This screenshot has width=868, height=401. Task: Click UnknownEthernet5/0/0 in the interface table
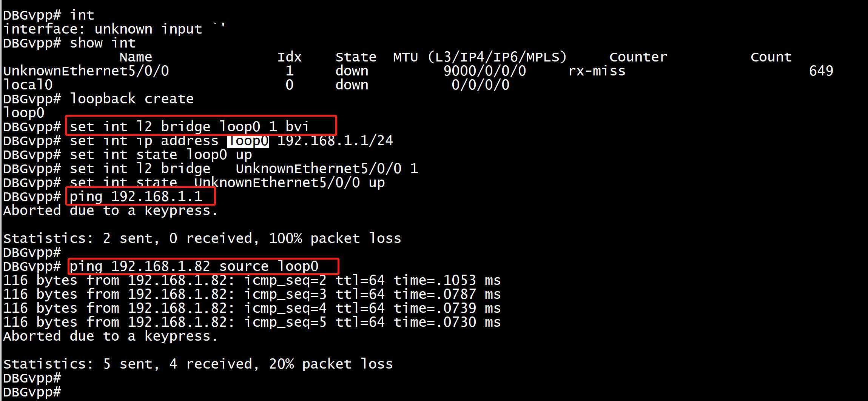click(86, 71)
